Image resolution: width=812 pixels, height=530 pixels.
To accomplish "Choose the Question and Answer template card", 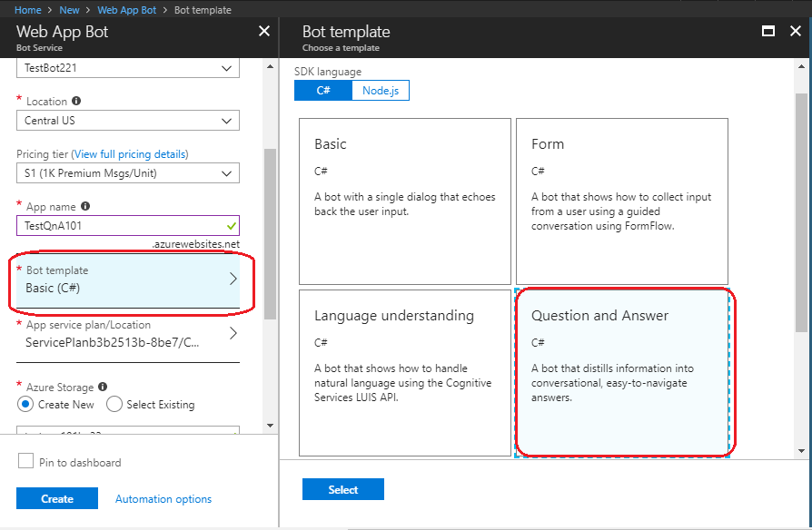I will 622,373.
